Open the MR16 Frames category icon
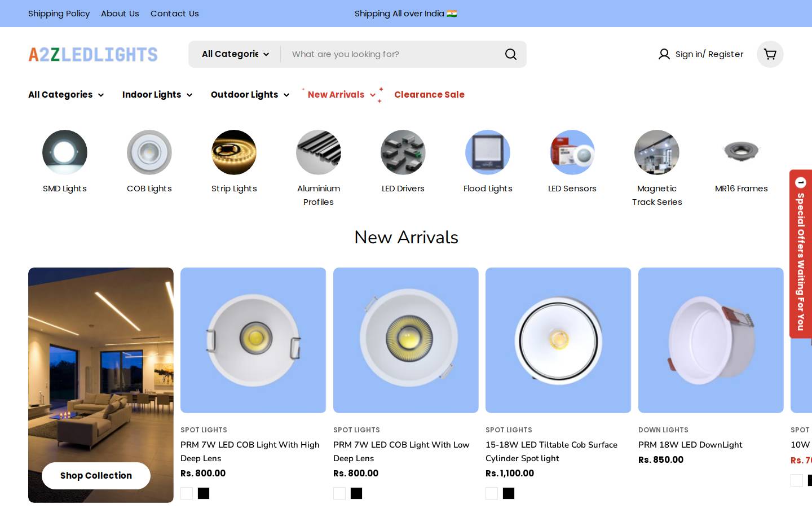Image resolution: width=812 pixels, height=508 pixels. (x=742, y=152)
